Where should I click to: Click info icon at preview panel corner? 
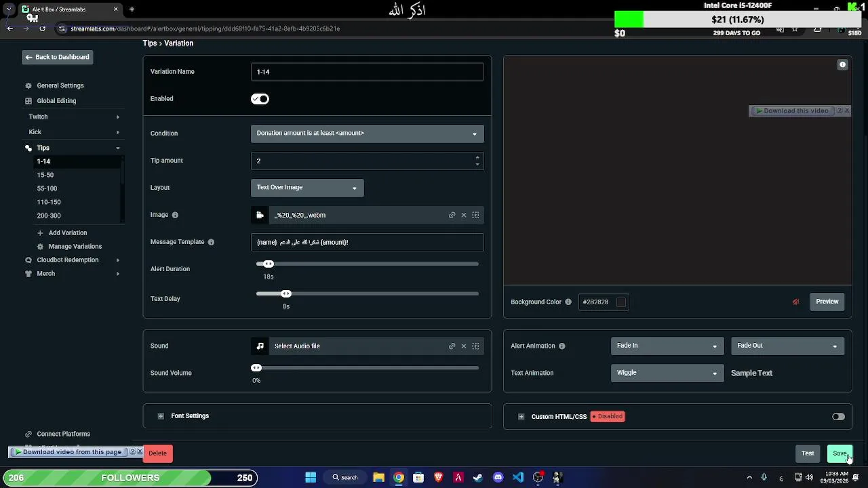[x=842, y=65]
